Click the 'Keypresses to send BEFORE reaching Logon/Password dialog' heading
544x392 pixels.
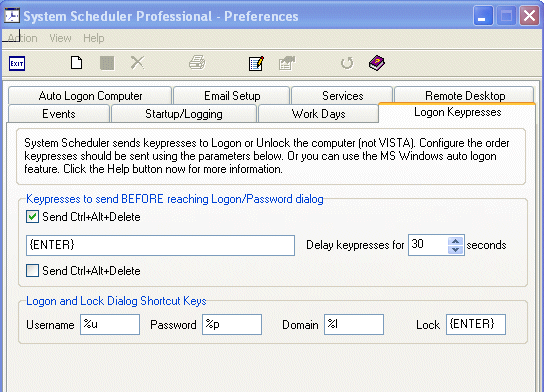click(x=175, y=199)
